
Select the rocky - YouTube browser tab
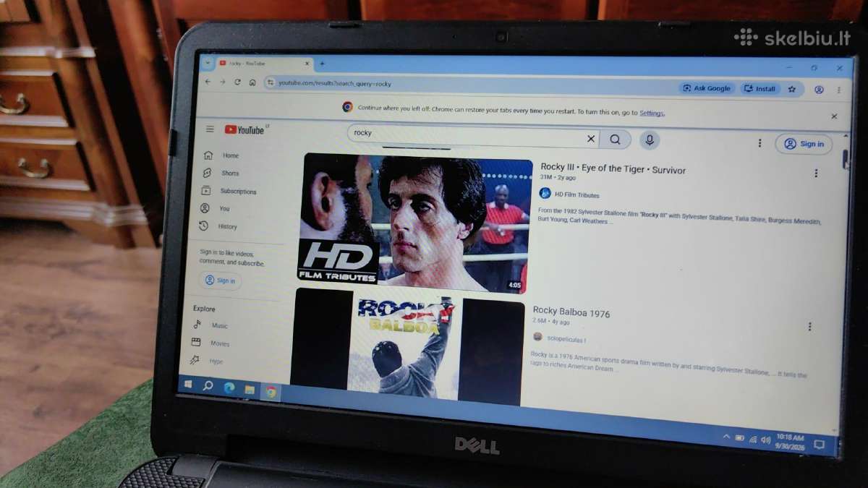264,64
